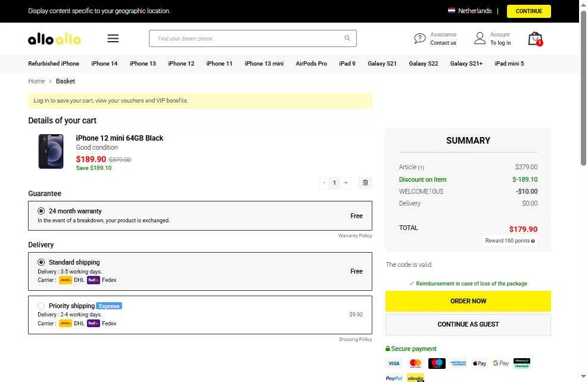Screen dimensions: 588x382
Task: Select Priority shipping radio button
Action: [41, 306]
